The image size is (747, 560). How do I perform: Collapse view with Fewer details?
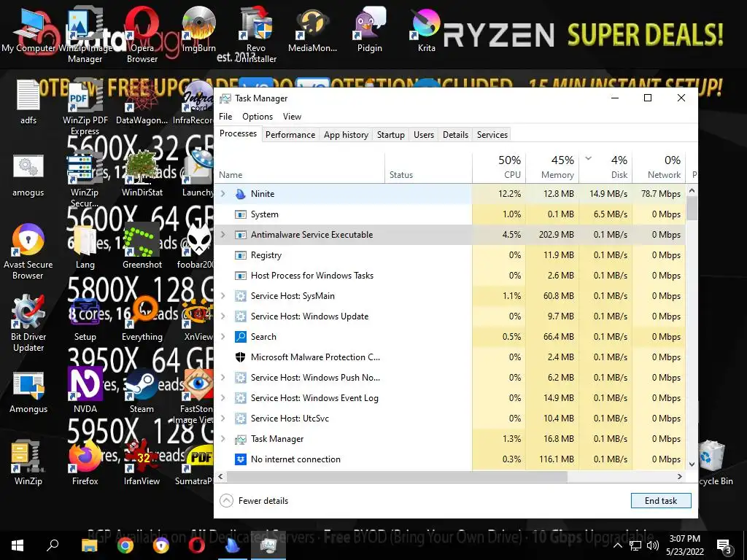pos(254,500)
